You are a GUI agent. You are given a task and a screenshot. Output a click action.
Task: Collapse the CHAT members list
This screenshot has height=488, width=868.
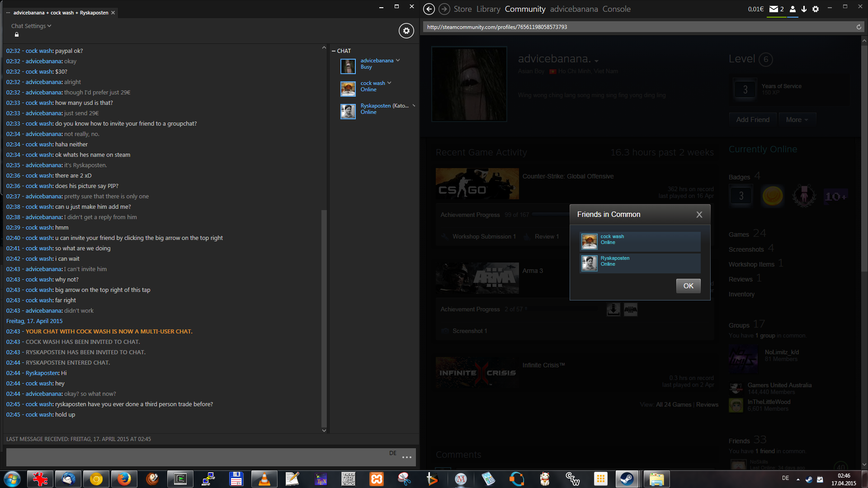[x=334, y=51]
